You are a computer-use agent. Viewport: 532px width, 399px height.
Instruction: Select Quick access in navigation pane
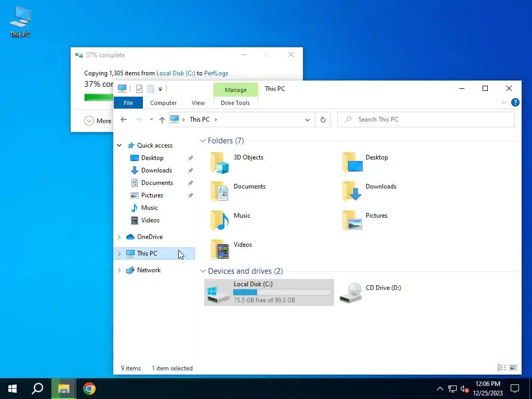click(155, 145)
